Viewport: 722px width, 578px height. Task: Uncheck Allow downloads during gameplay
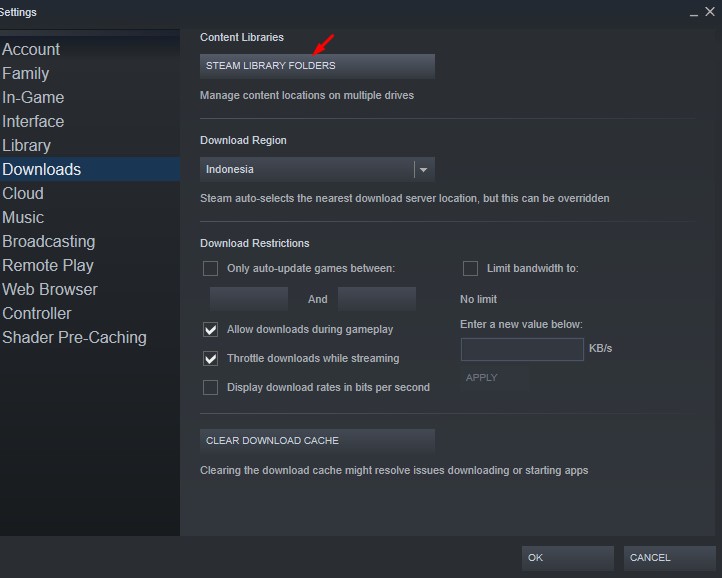coord(210,329)
